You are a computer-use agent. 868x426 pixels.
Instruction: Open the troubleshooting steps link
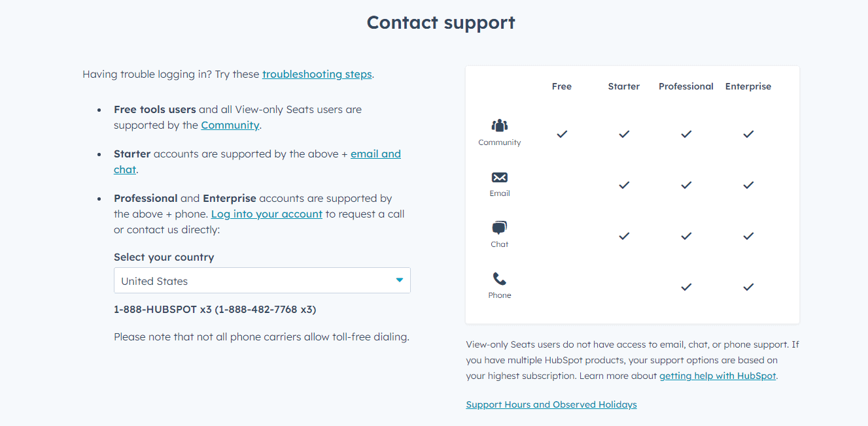(317, 74)
